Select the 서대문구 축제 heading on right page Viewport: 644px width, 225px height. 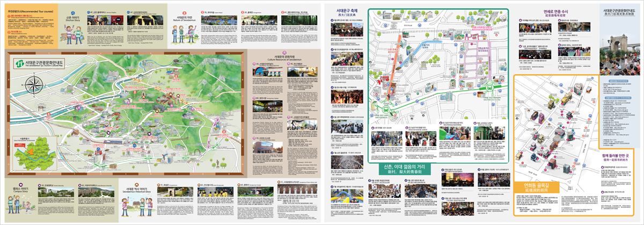pyautogui.click(x=346, y=10)
